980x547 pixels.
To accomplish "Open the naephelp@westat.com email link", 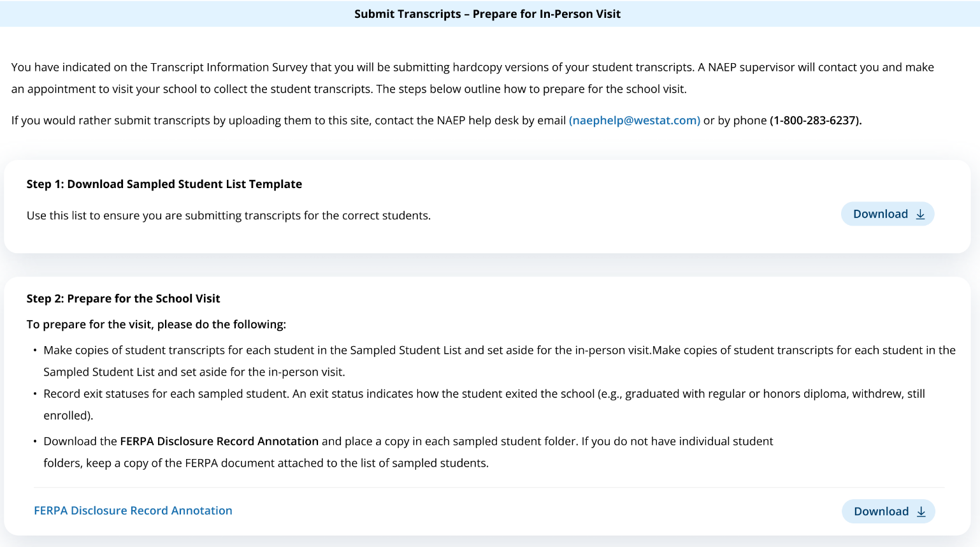I will point(634,120).
